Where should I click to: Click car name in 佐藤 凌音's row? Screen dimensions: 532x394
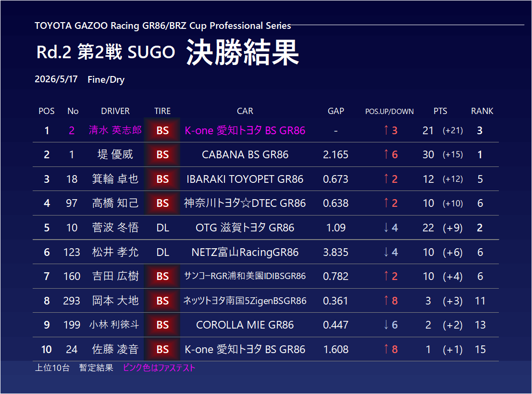click(245, 349)
